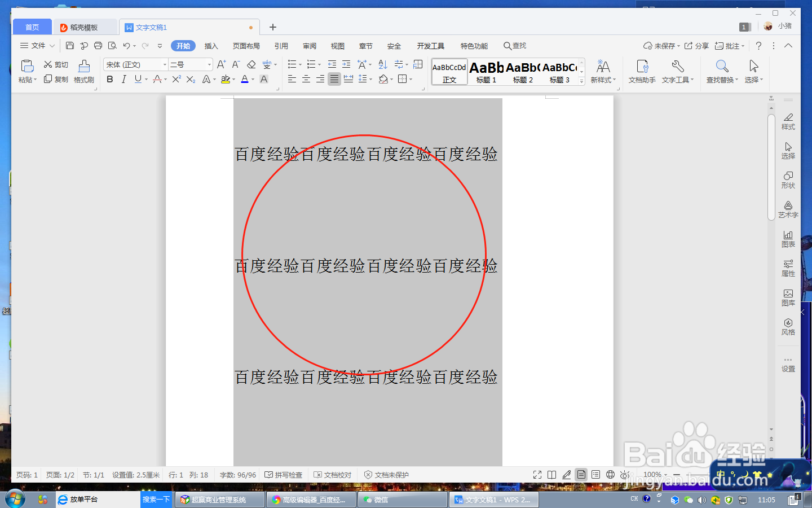The width and height of the screenshot is (812, 508).
Task: Click the document proofing (文档校对) button
Action: pos(333,475)
